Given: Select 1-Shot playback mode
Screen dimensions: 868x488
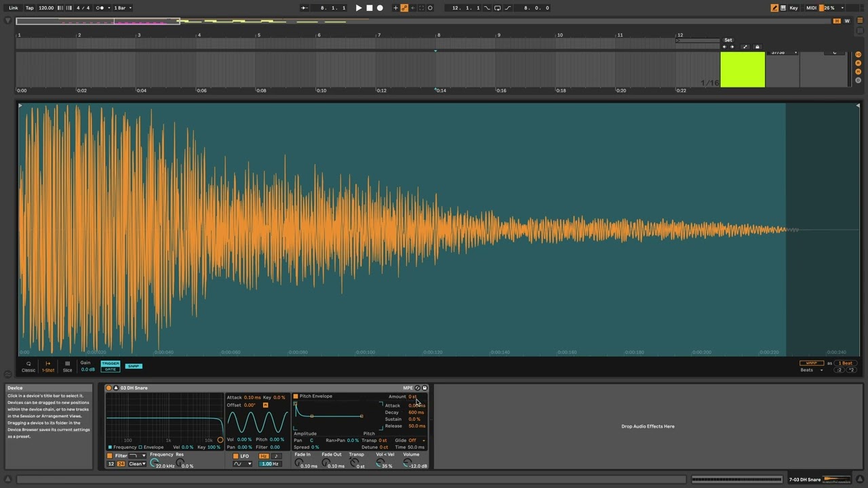Looking at the screenshot, I should (48, 367).
